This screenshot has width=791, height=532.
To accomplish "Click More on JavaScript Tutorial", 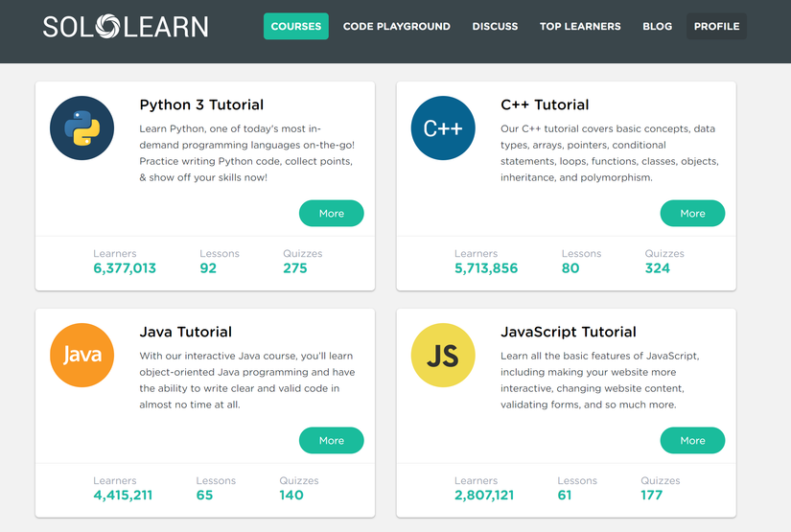I will 692,440.
